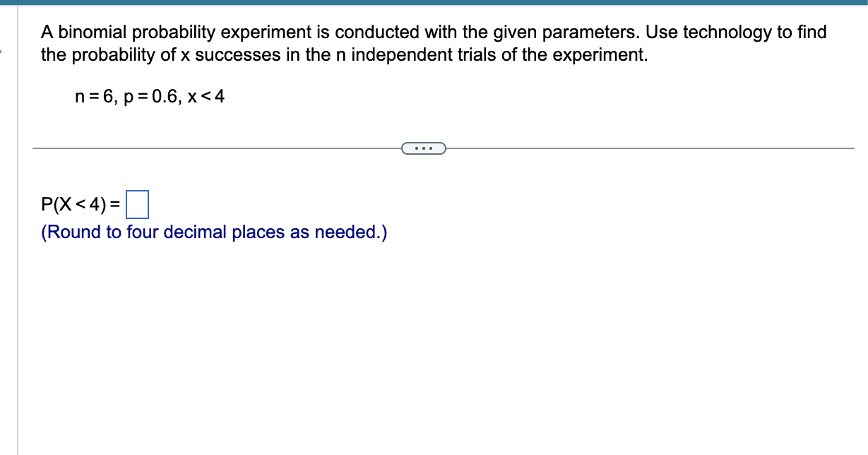This screenshot has height=455, width=868.
Task: Click the value 0.6 in the parameters
Action: [x=165, y=97]
